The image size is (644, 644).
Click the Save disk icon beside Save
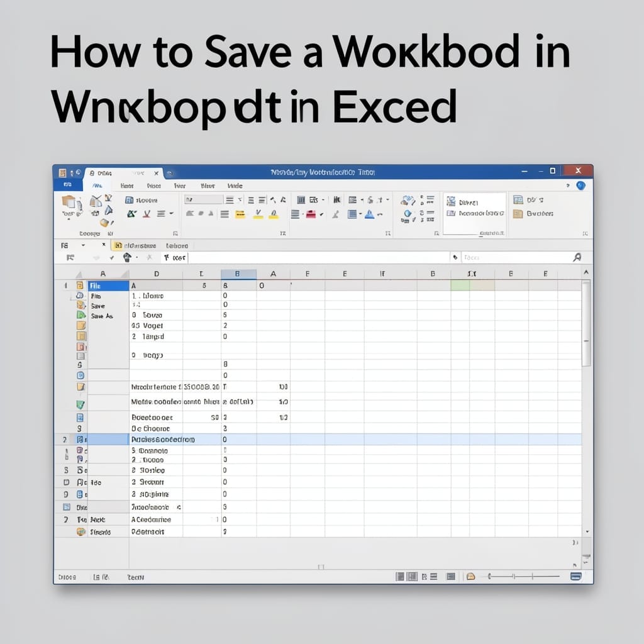pos(81,305)
